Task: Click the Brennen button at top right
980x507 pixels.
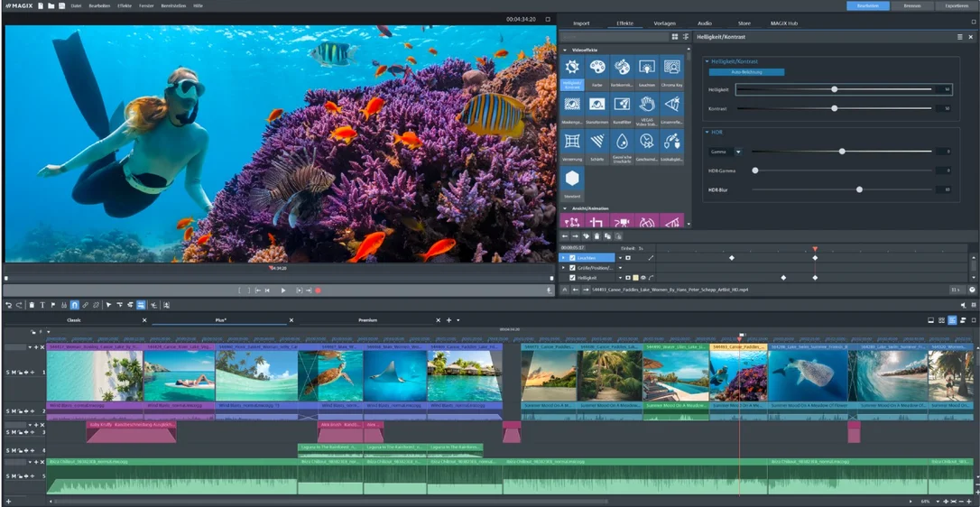Action: [x=911, y=5]
